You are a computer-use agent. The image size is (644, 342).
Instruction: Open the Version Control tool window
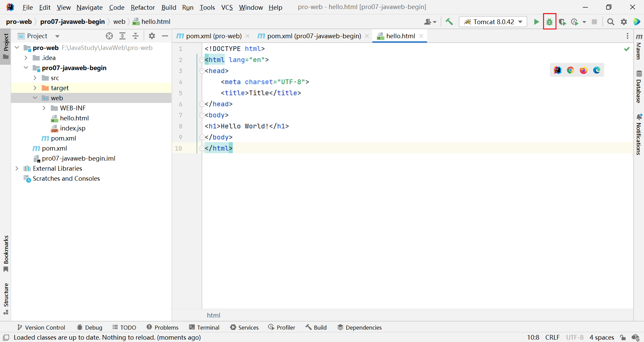click(41, 327)
